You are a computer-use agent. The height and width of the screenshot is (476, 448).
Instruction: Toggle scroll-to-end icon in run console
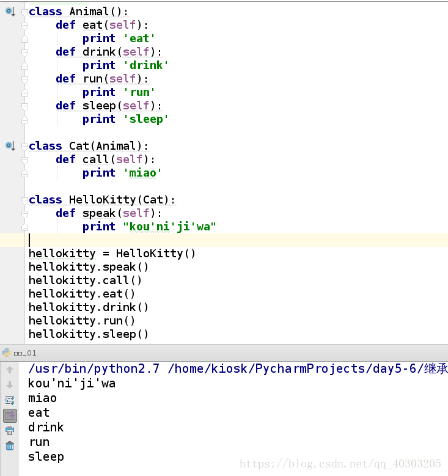coord(10,416)
